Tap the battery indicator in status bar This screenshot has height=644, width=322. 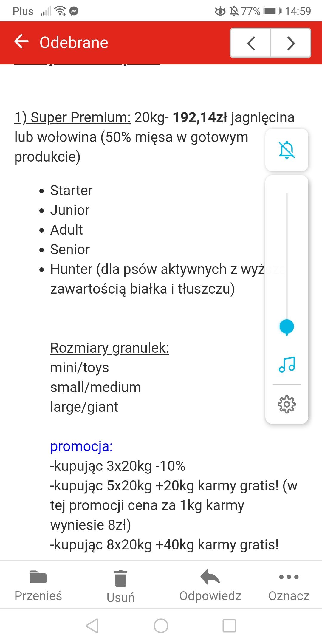tap(272, 11)
